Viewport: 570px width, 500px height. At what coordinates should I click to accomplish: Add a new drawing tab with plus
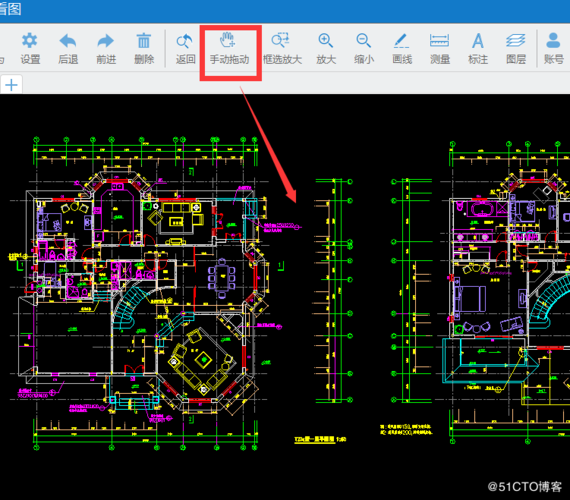click(12, 85)
